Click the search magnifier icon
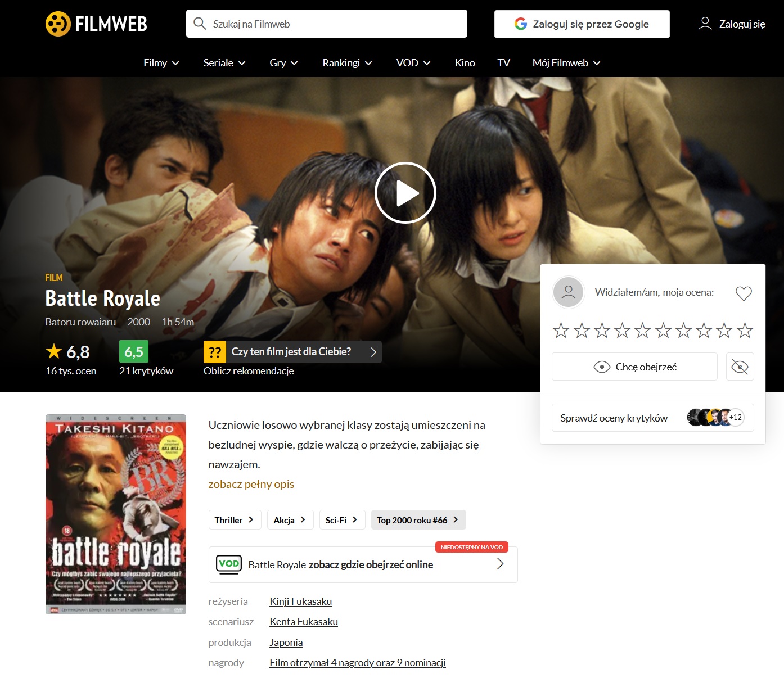 [200, 24]
